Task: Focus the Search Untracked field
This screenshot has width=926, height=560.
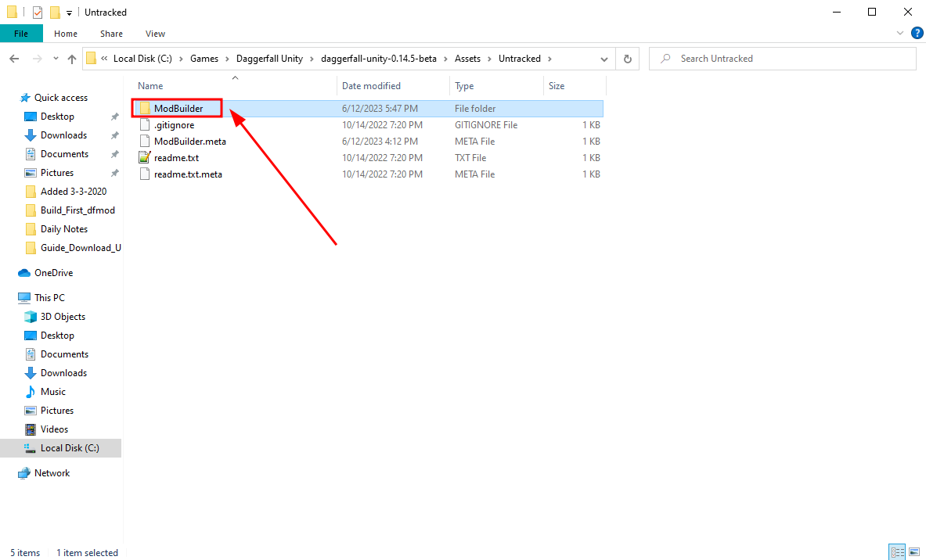Action: pos(783,59)
